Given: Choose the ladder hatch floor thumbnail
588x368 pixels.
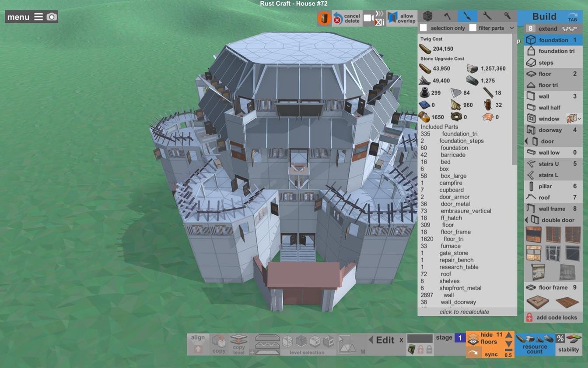Looking at the screenshot, I should click(x=538, y=302).
